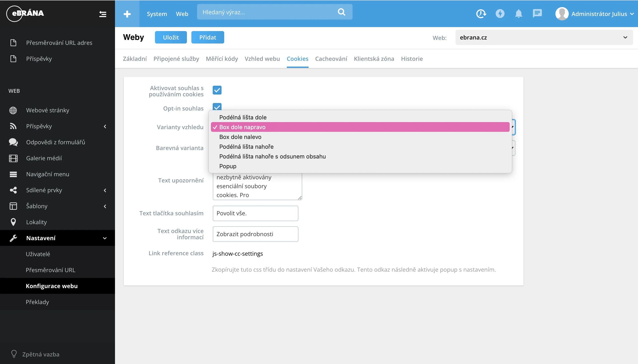Expand Šablony submenu chevron
The height and width of the screenshot is (364, 638).
[105, 206]
